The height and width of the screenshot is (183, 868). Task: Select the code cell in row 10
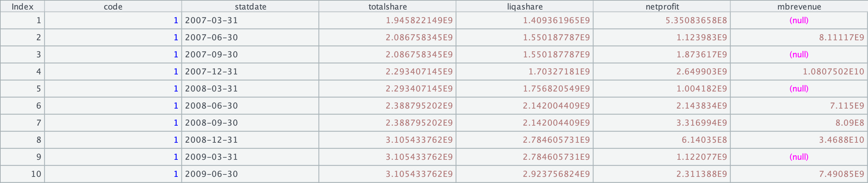click(x=113, y=174)
